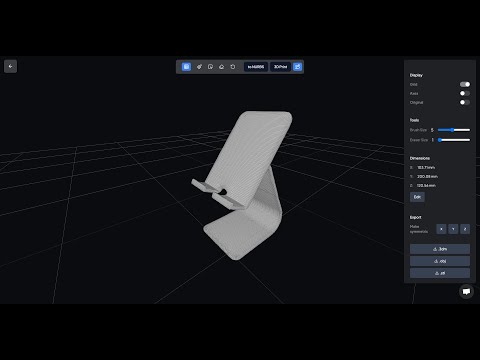The height and width of the screenshot is (360, 480).
Task: Select the square selection tool icon
Action: (210, 67)
